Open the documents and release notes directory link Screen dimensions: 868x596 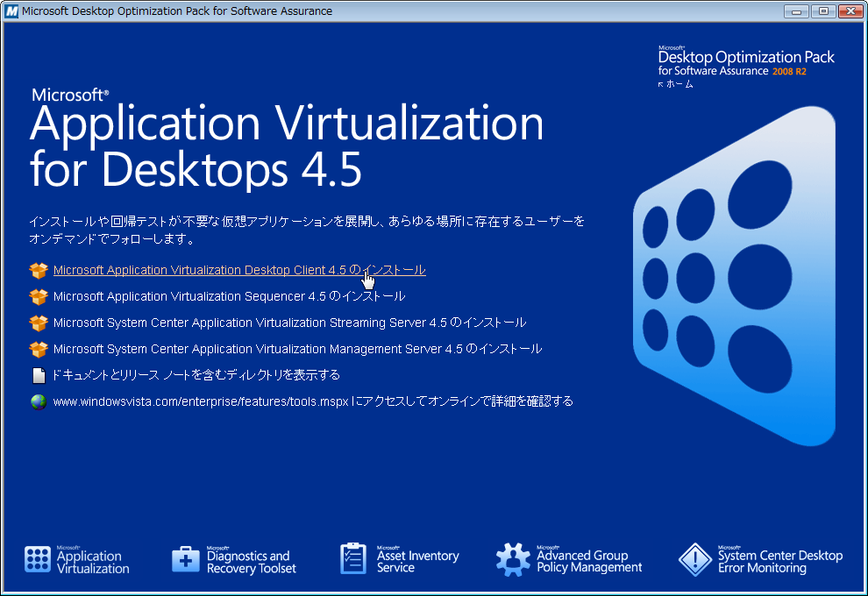click(196, 375)
